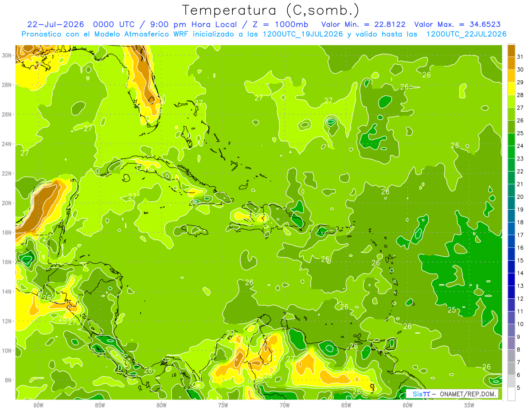Click gray legend swatch between 6 and 7
The width and height of the screenshot is (532, 411).
[x=511, y=368]
